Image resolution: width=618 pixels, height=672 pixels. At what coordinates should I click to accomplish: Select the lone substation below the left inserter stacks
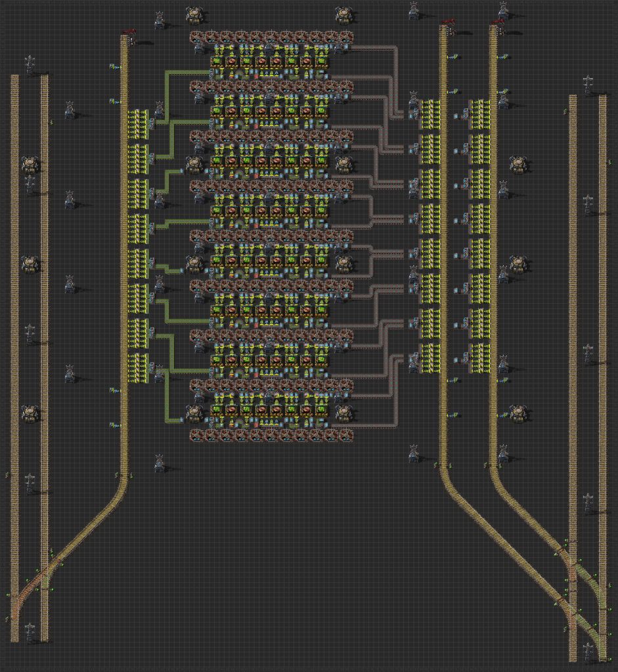click(160, 463)
